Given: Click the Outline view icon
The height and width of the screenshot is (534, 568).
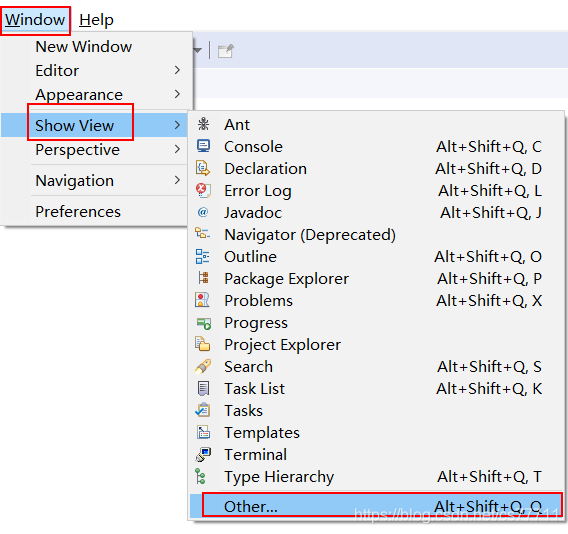Looking at the screenshot, I should (x=202, y=256).
